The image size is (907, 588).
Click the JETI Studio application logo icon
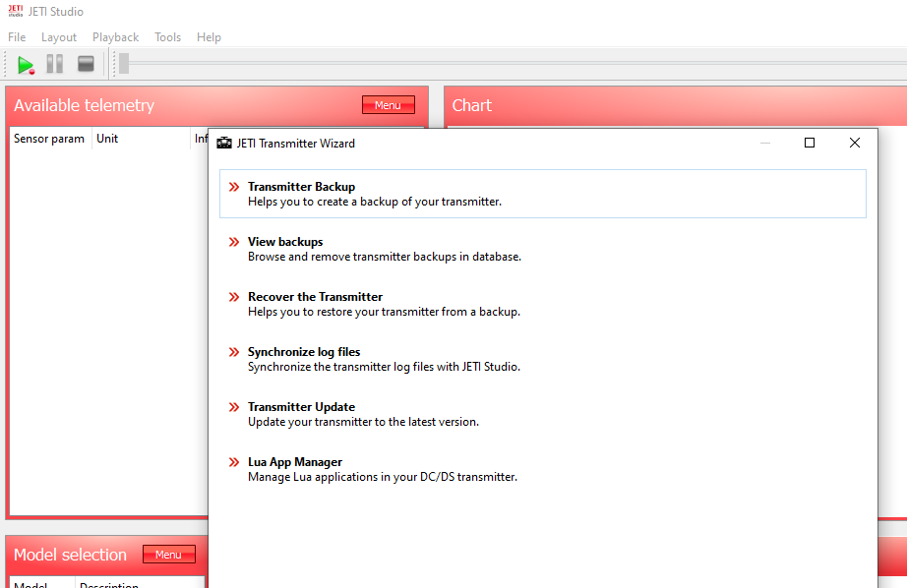[x=16, y=11]
